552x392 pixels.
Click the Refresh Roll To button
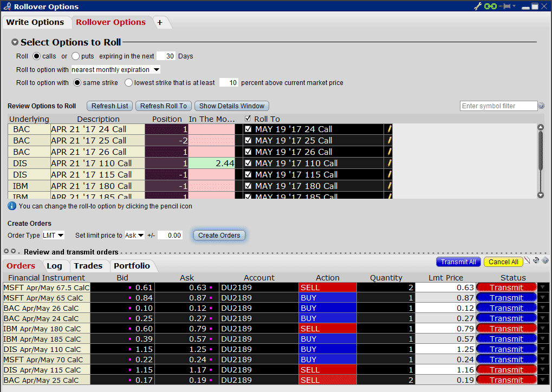(x=164, y=106)
